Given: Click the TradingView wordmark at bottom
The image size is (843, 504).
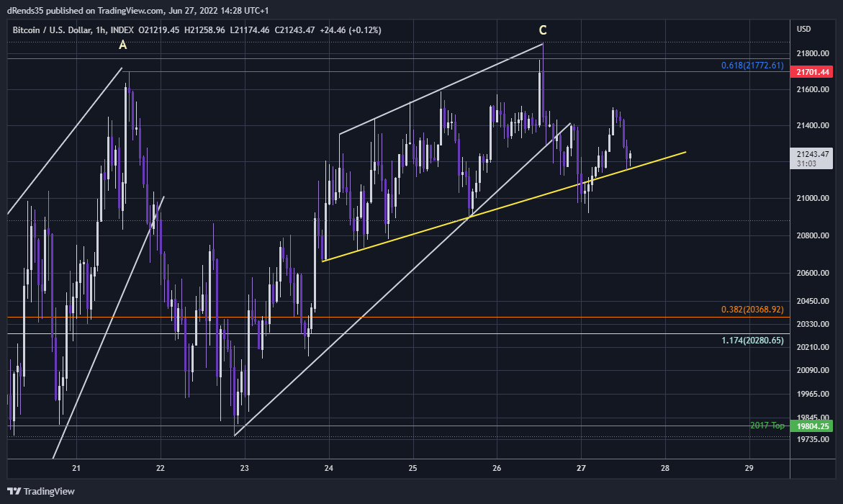Looking at the screenshot, I should tap(49, 491).
